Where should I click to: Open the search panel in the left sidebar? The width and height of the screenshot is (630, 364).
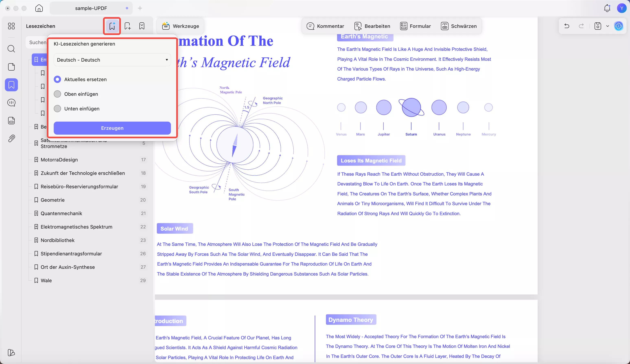[11, 49]
